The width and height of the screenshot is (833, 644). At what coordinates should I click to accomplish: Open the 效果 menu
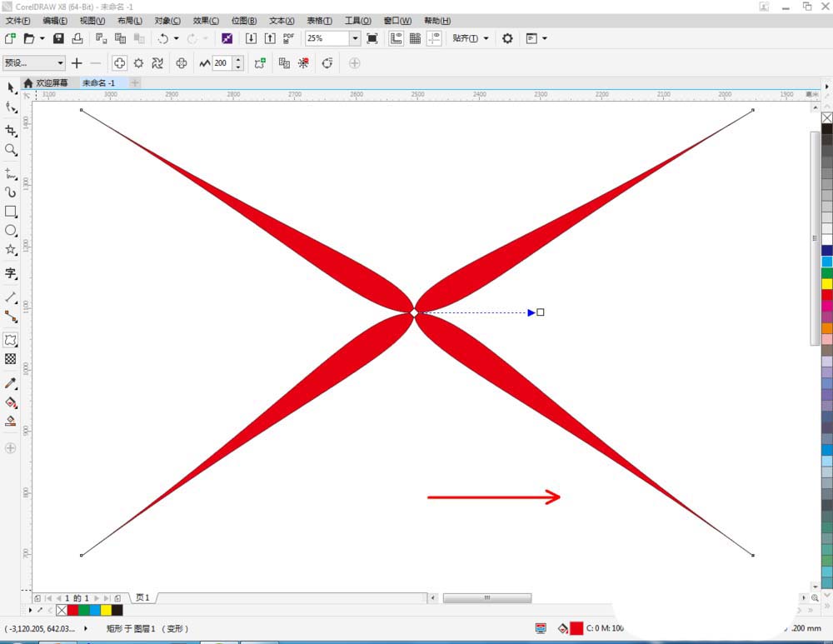[205, 21]
